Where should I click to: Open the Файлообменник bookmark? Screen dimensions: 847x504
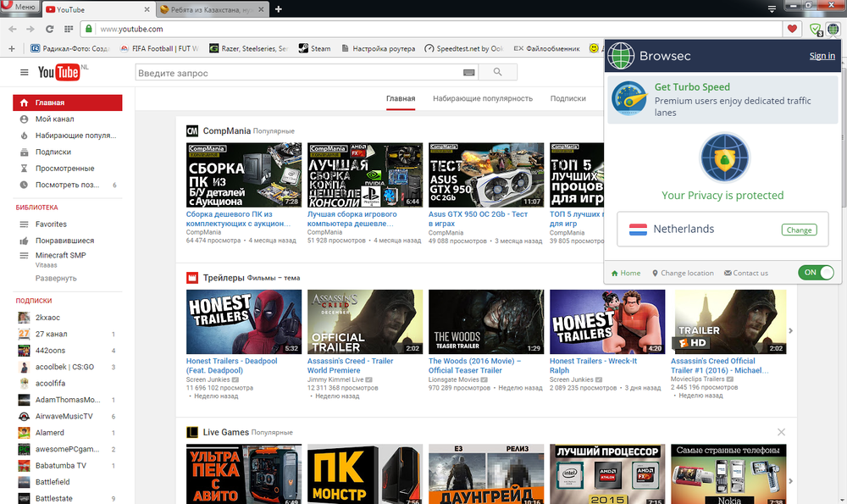(x=546, y=48)
